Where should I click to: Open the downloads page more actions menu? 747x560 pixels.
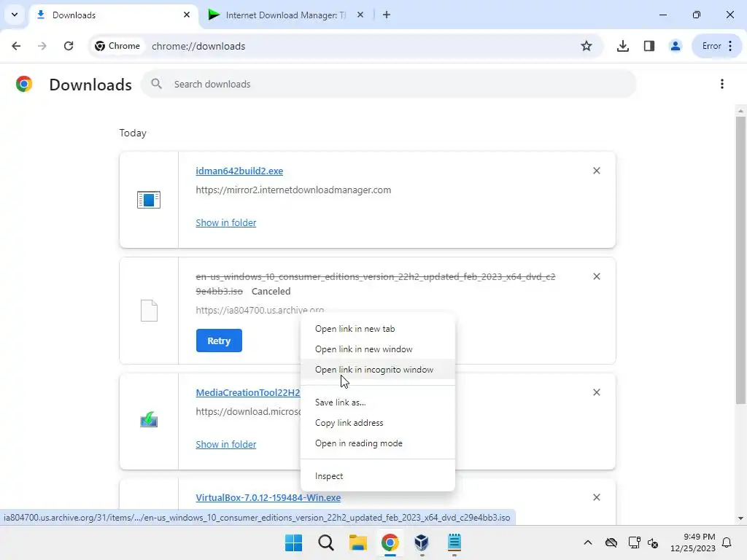coord(722,85)
